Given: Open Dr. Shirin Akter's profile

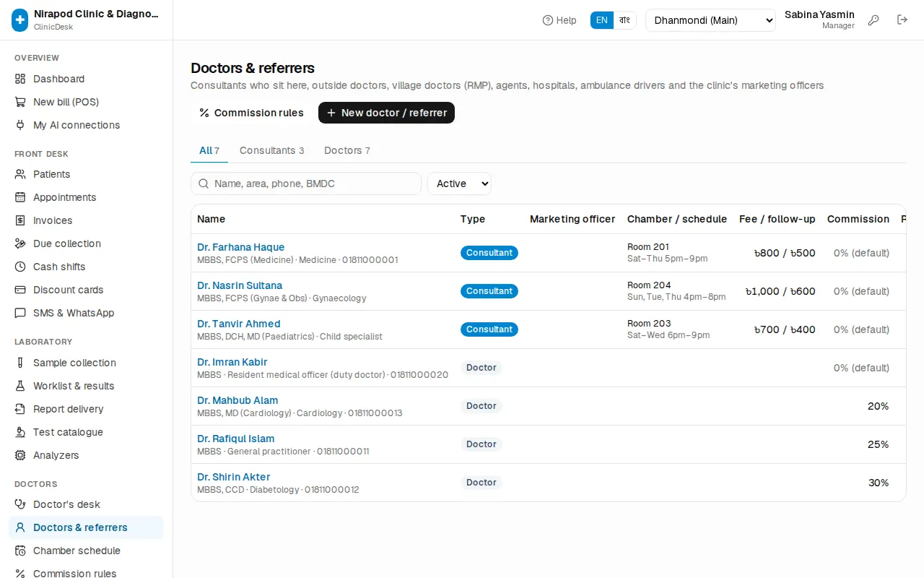Looking at the screenshot, I should point(233,477).
